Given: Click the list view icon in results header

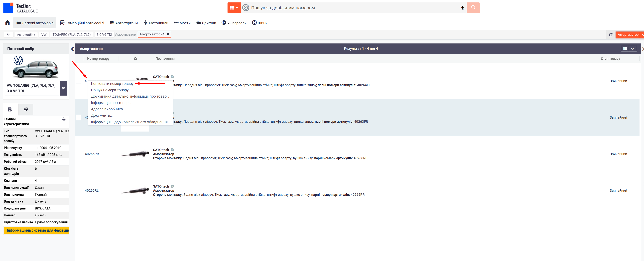Looking at the screenshot, I should 625,49.
